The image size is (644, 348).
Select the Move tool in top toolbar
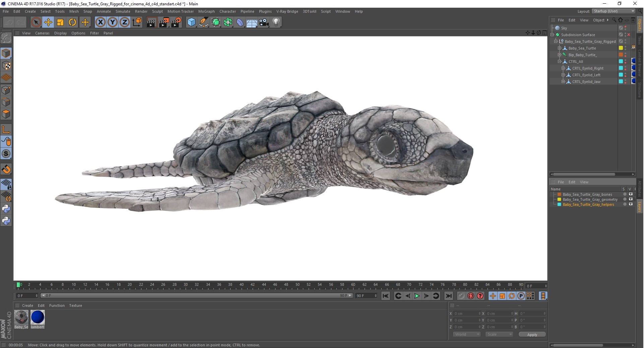[48, 22]
